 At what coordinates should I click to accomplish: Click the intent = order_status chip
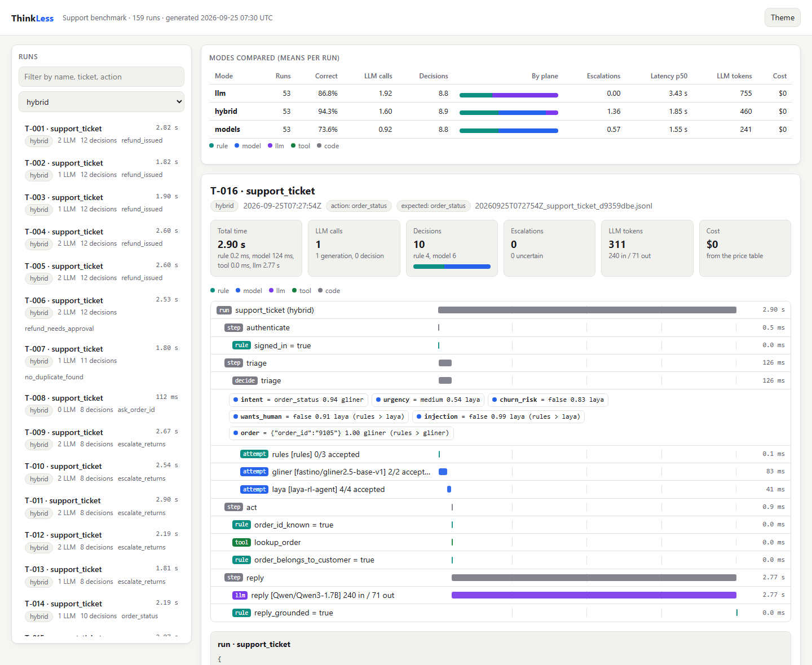click(298, 400)
